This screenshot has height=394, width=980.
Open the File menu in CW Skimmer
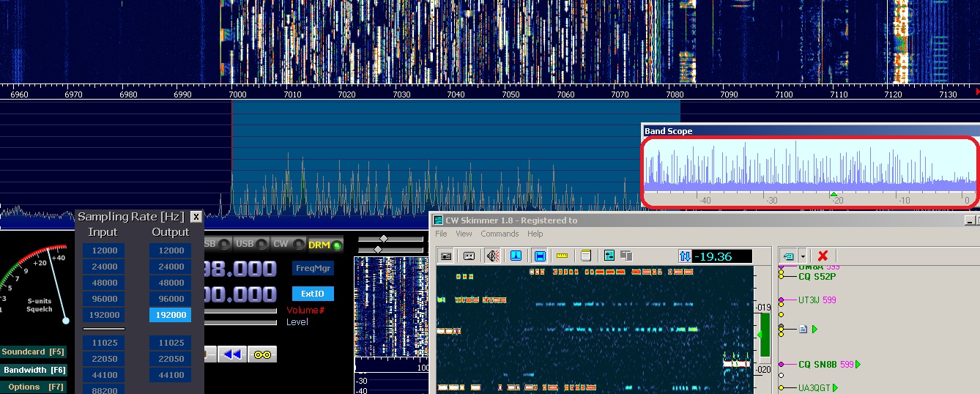441,234
